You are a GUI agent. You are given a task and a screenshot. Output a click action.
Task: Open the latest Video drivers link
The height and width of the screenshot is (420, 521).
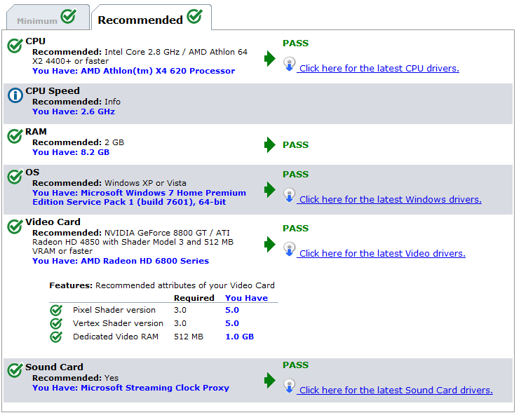point(381,254)
